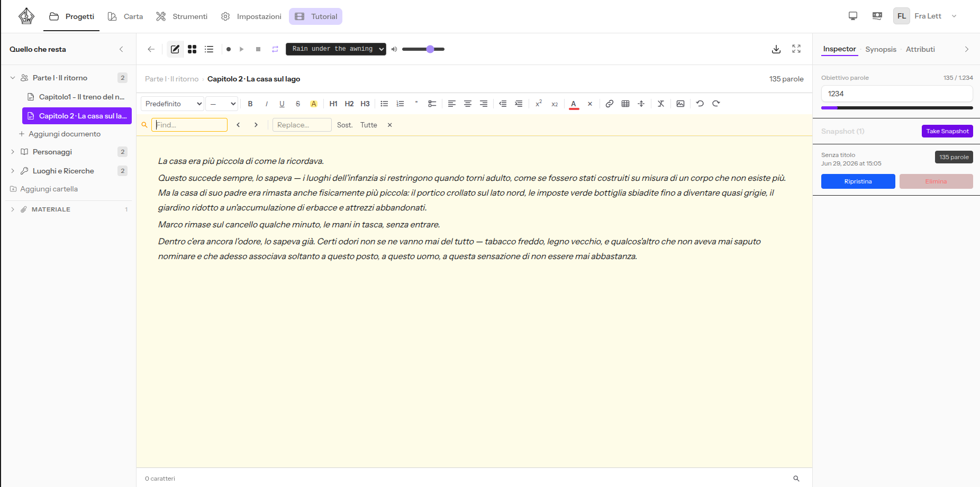The width and height of the screenshot is (980, 487).
Task: Toggle bold formatting
Action: [x=250, y=104]
